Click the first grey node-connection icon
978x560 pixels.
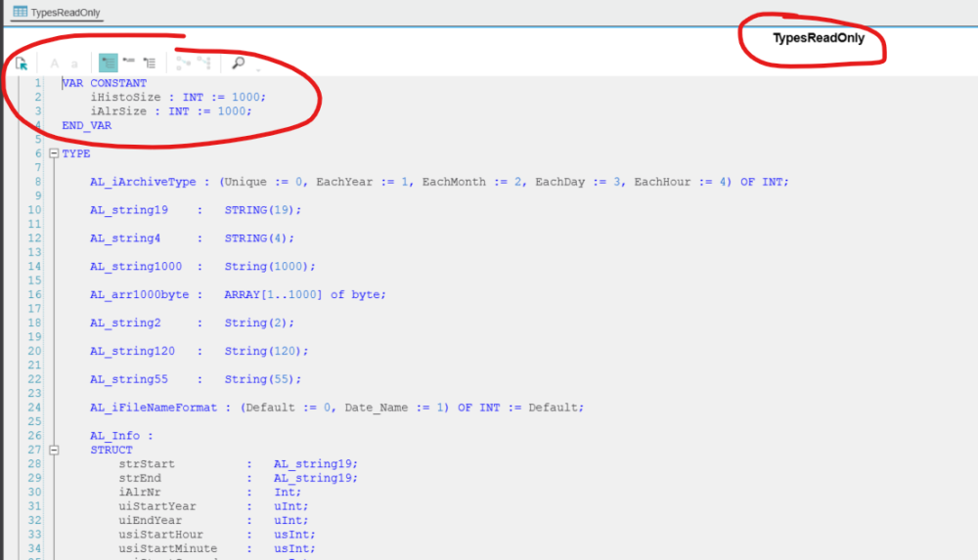[x=183, y=64]
